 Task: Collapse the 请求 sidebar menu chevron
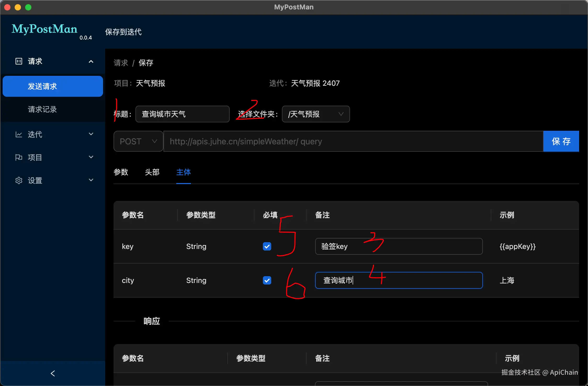91,61
